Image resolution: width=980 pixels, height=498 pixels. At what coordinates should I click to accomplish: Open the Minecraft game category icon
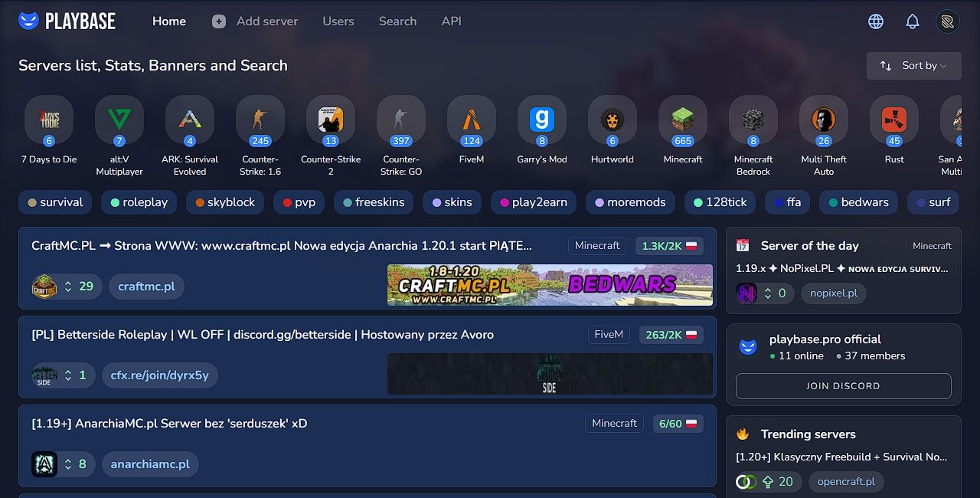click(682, 120)
